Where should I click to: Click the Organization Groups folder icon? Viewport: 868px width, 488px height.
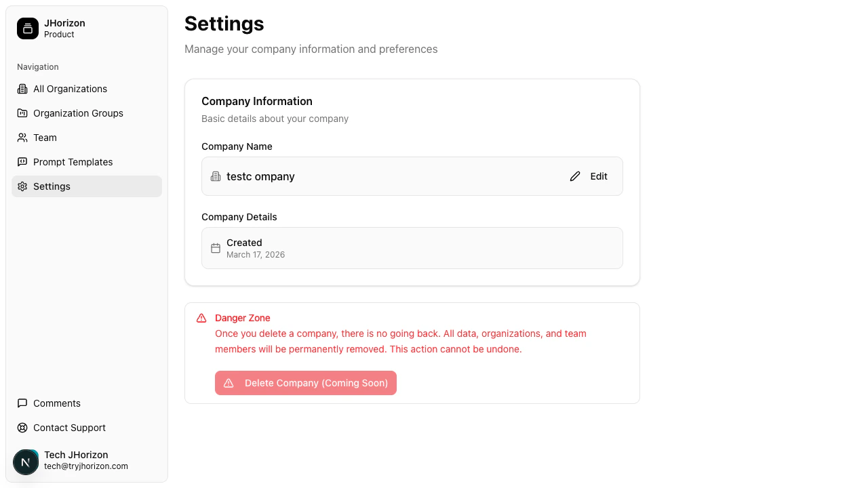pos(22,113)
